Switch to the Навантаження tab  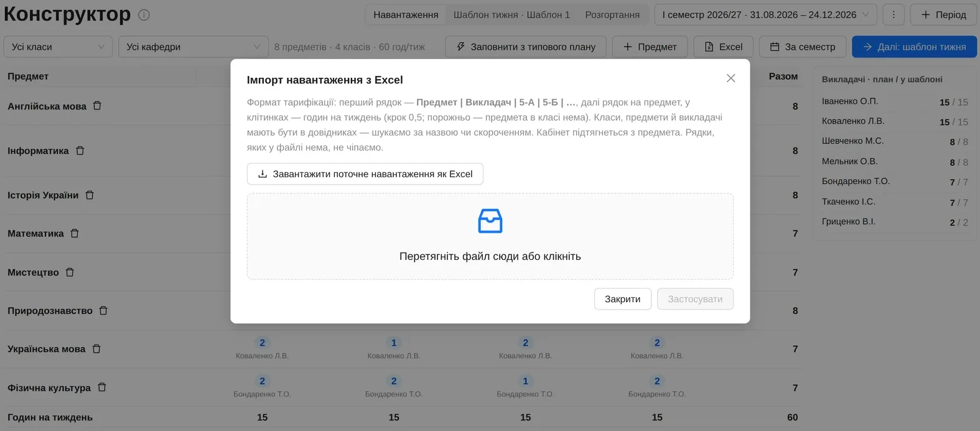click(406, 15)
